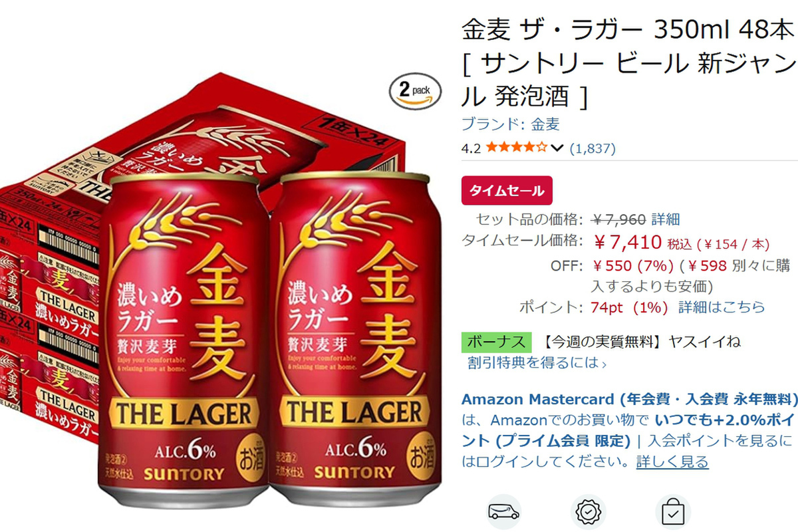Click the delivery truck icon

point(503,511)
